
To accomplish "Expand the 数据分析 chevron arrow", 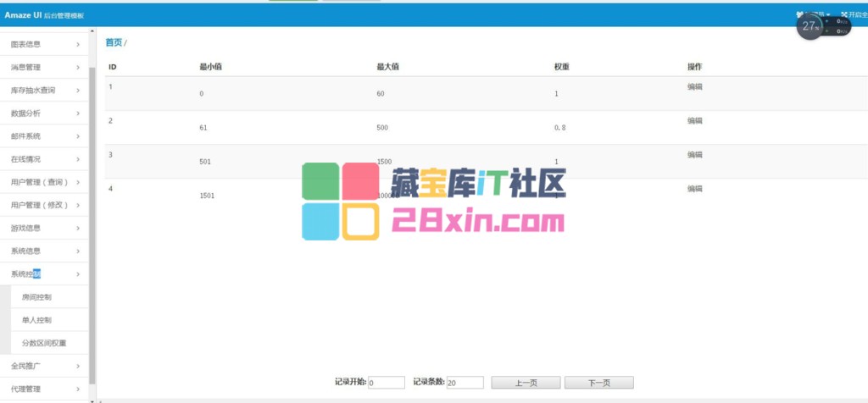I will (78, 113).
